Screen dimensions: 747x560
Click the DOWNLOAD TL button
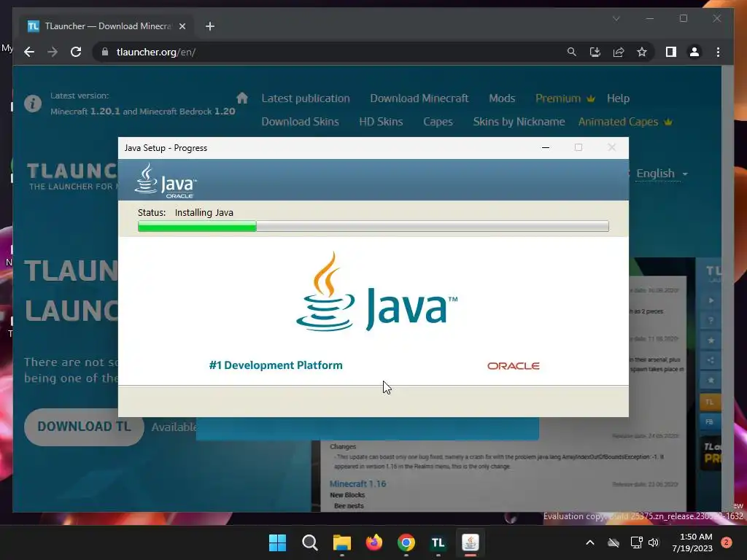pos(84,427)
